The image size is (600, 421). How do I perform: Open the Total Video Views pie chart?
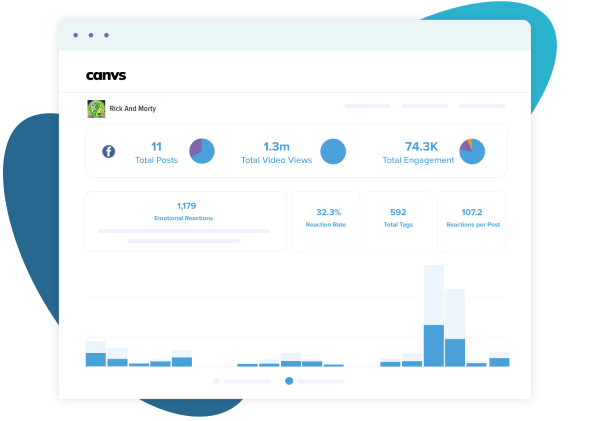pos(333,151)
